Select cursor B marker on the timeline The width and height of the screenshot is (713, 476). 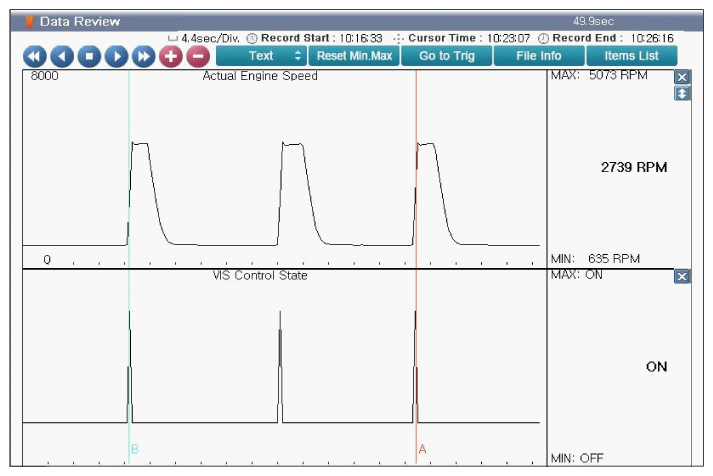pyautogui.click(x=135, y=450)
